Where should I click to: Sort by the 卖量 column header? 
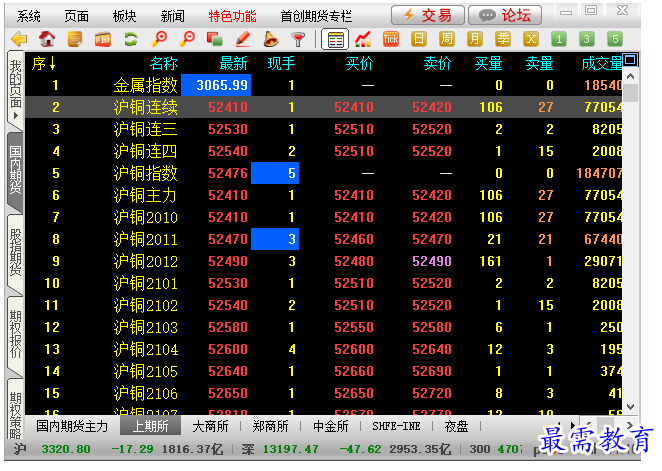point(539,64)
